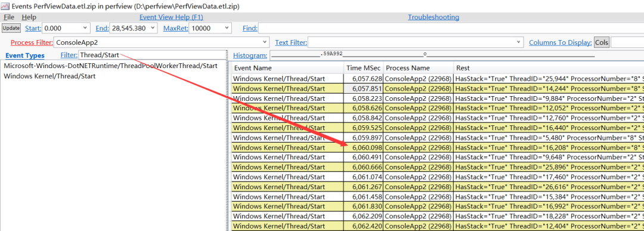Click the Cols button
Screen dimensions: 644x231
point(602,42)
